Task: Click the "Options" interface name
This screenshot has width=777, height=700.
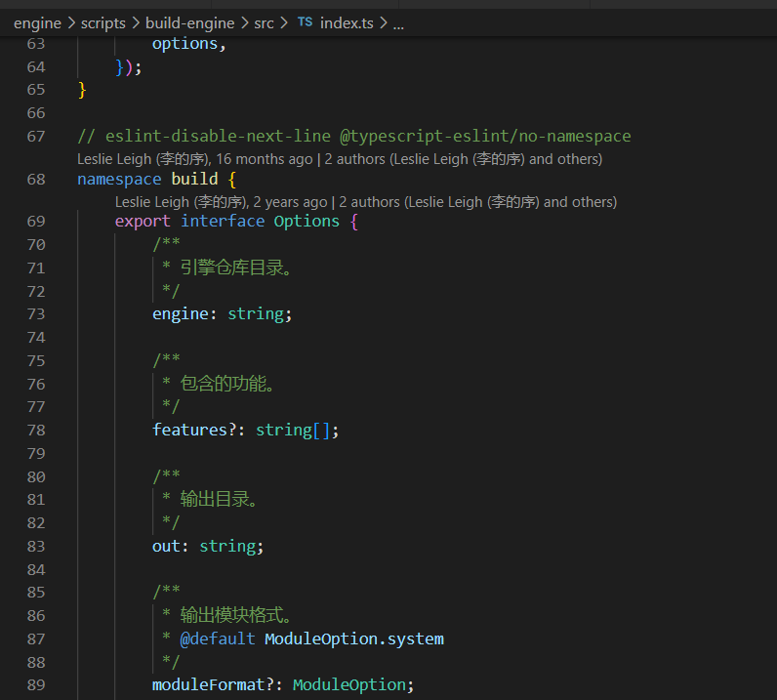Action: coord(307,222)
